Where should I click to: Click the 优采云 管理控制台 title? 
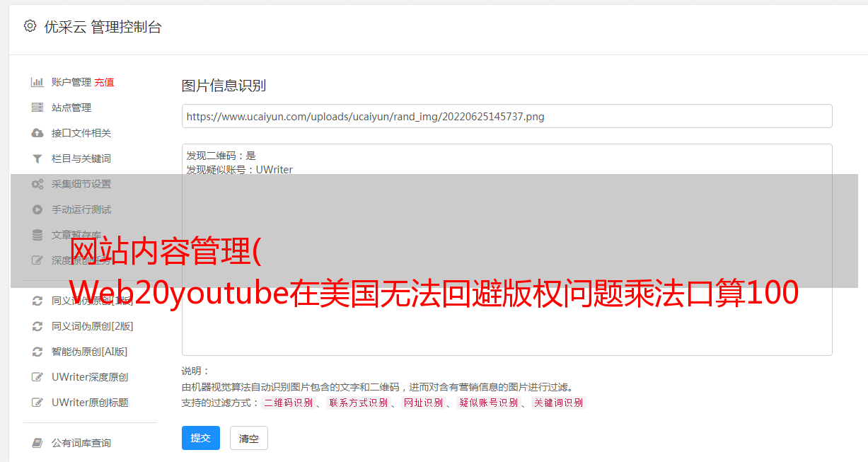pyautogui.click(x=103, y=27)
